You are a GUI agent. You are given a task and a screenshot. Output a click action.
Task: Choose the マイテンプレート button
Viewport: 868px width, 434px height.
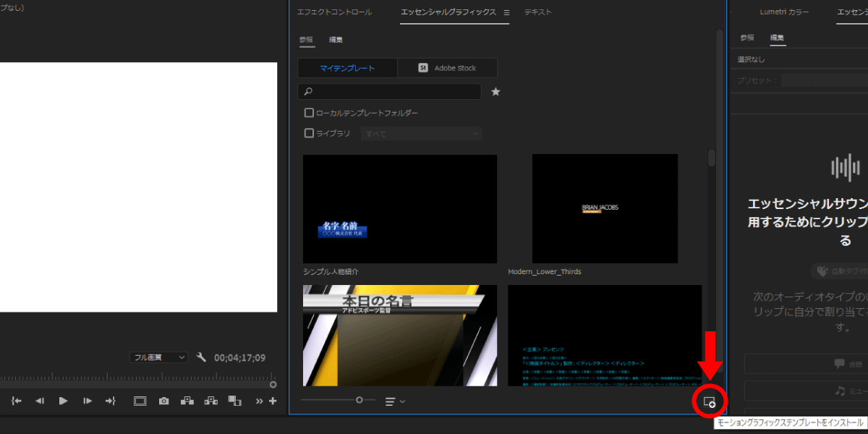click(x=348, y=68)
